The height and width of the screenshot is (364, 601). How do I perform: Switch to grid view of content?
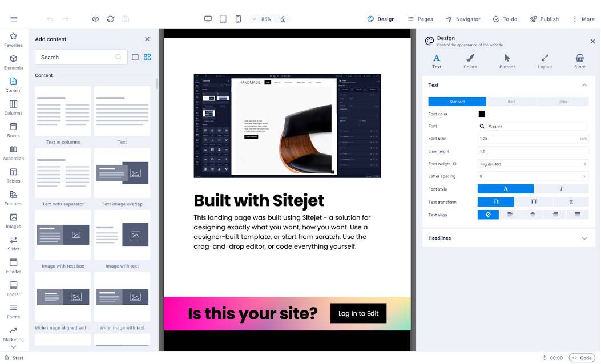tap(147, 57)
